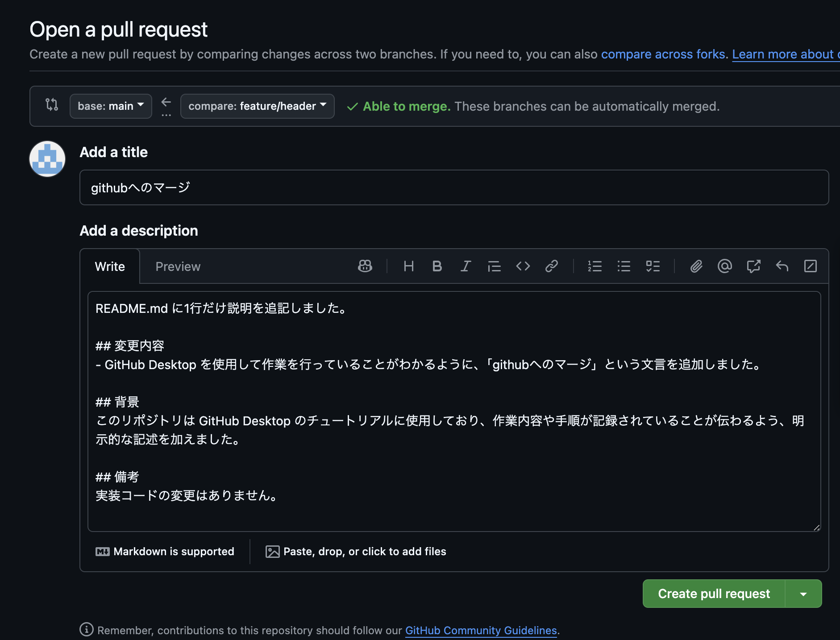Click the '## 備考' heading line
Image resolution: width=840 pixels, height=640 pixels.
tap(117, 477)
